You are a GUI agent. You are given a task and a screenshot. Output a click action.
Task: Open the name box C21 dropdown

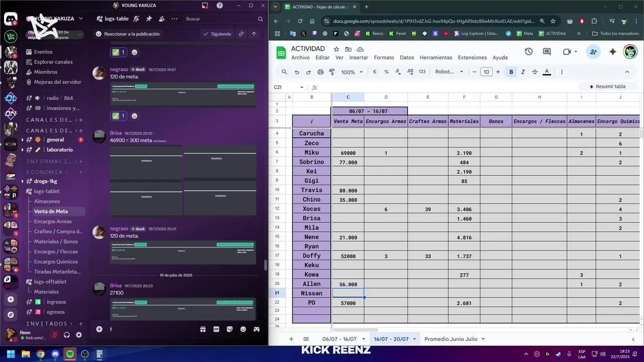point(302,87)
